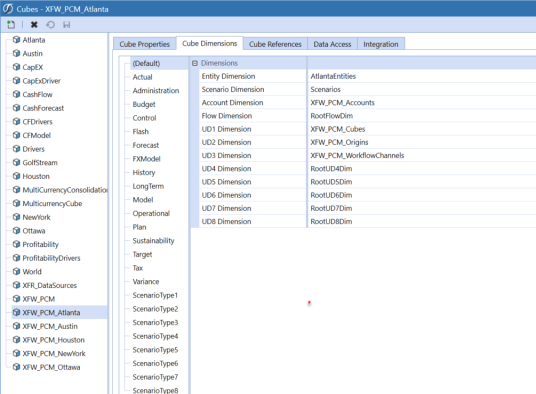The width and height of the screenshot is (536, 394).
Task: Click the AtlantaEntities entity dimension value
Action: coord(333,76)
